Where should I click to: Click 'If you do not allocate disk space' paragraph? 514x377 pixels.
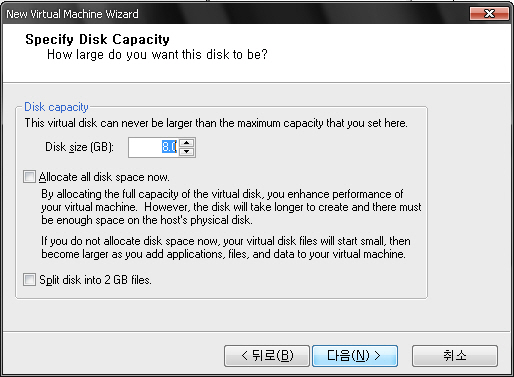pos(226,247)
